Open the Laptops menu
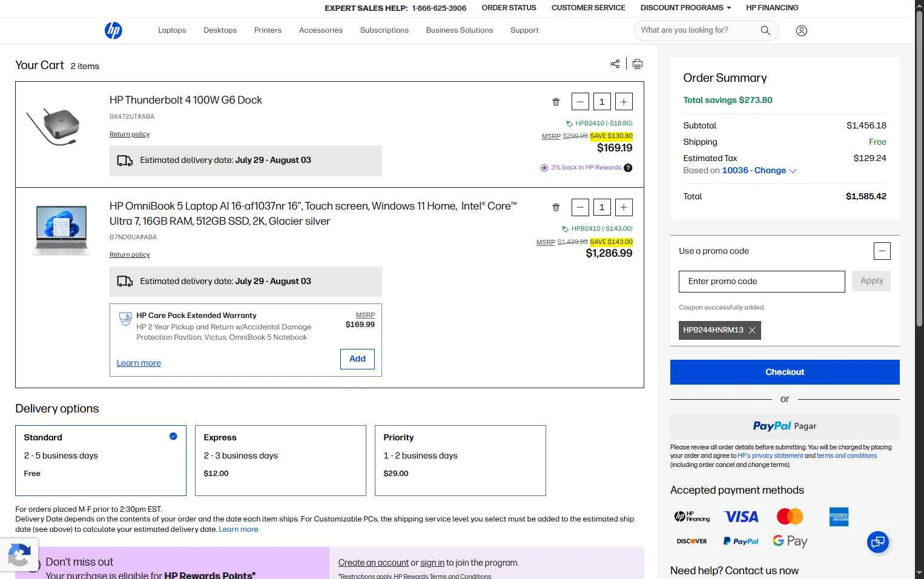Image resolution: width=924 pixels, height=579 pixels. coord(172,30)
